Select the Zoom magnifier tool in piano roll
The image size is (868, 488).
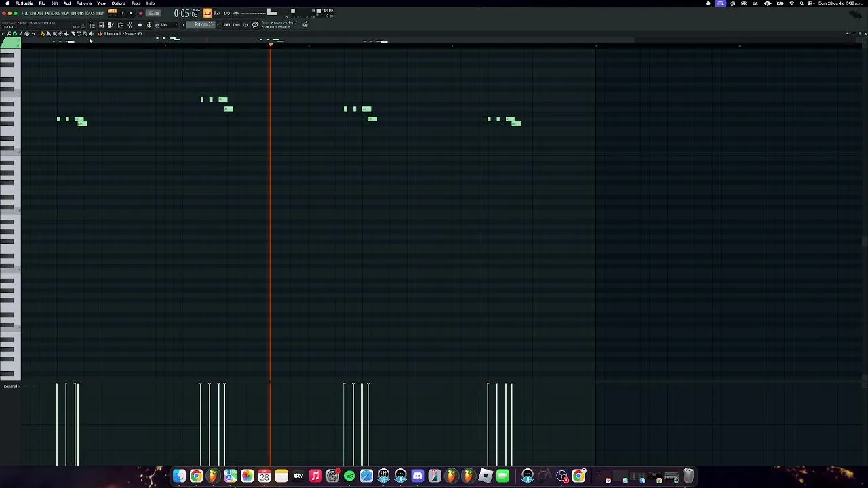pos(85,33)
